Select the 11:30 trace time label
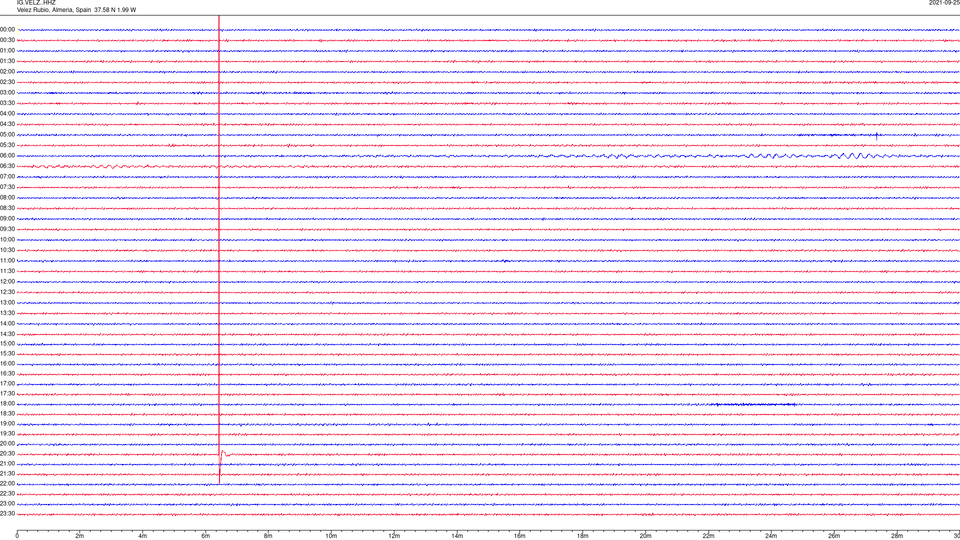The image size is (960, 540). (7, 271)
